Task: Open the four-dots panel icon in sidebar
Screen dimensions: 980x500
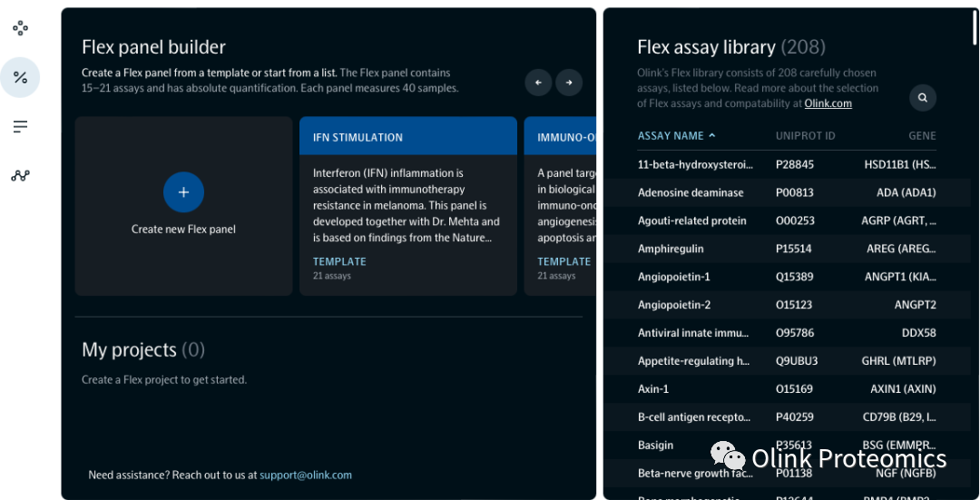Action: (x=20, y=28)
